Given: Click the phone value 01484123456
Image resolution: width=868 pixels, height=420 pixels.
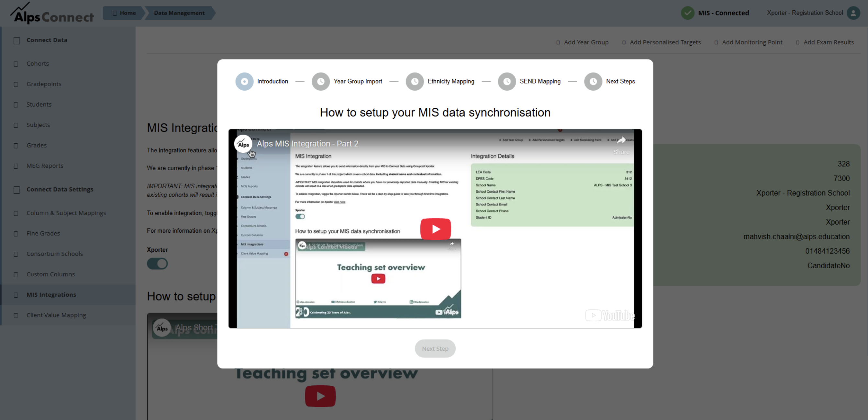Looking at the screenshot, I should point(828,251).
